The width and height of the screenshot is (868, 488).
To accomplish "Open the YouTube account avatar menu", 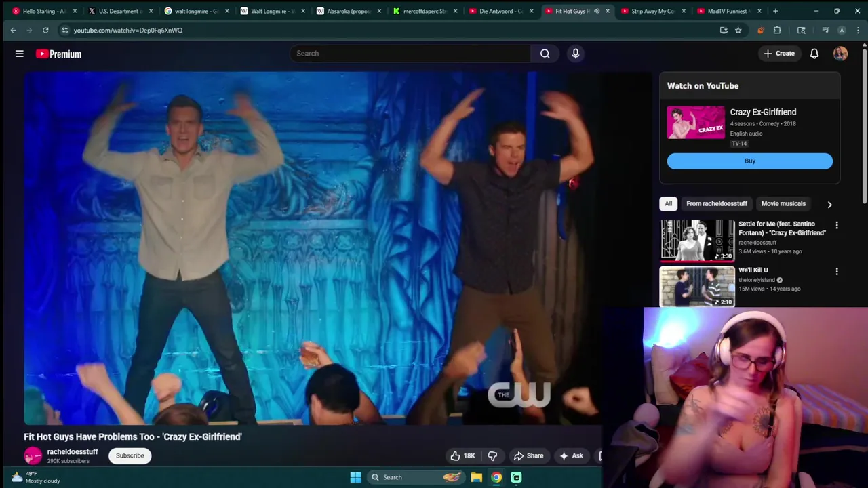I will pos(840,54).
